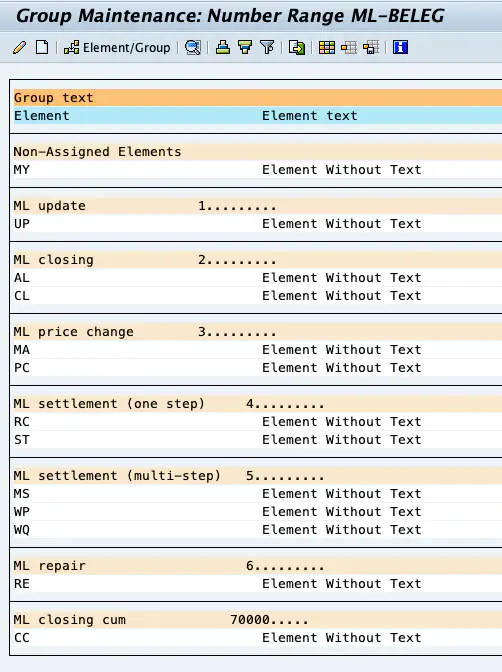Click the Element/Group assignment button

117,48
